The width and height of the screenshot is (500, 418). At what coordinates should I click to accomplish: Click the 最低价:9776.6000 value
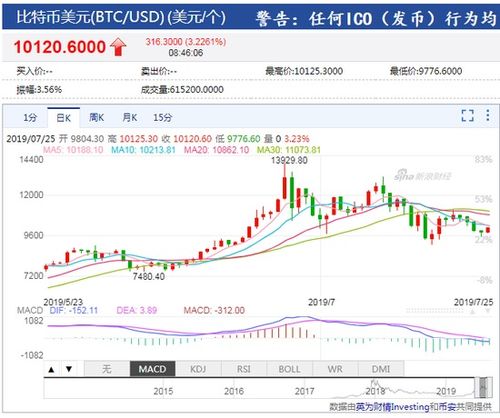[426, 71]
